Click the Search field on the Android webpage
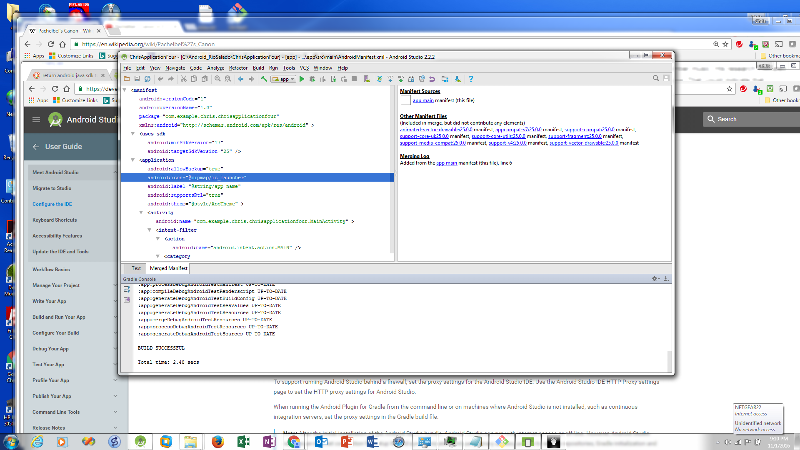Viewport: 800px width, 450px height. [751, 119]
